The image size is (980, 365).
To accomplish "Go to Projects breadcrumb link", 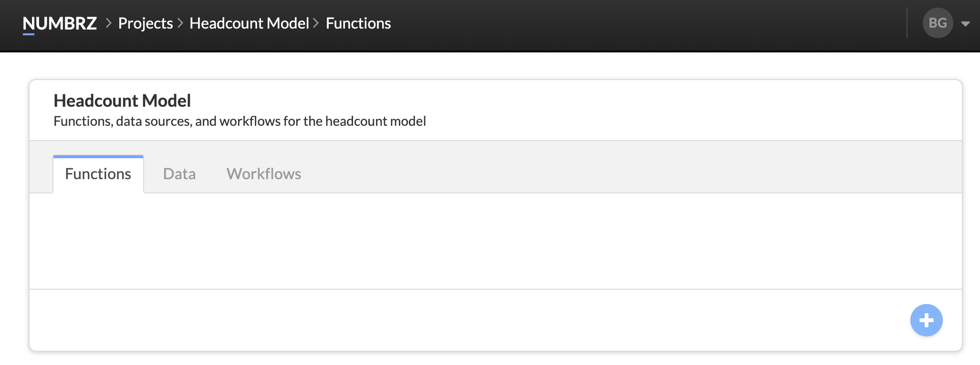I will pos(146,23).
